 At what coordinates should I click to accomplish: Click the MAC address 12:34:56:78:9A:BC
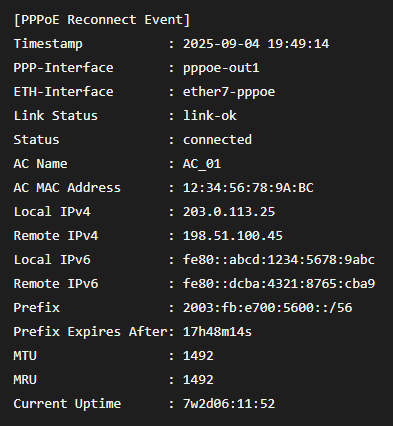pyautogui.click(x=248, y=188)
